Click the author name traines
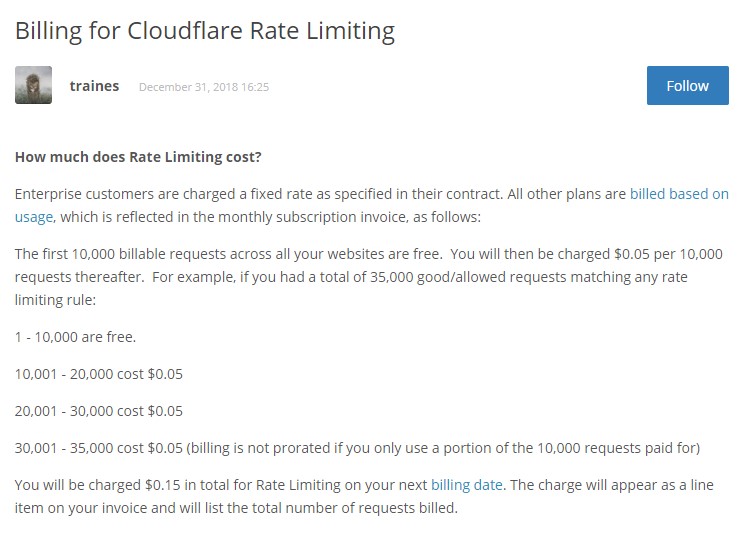The width and height of the screenshot is (742, 533). pyautogui.click(x=94, y=86)
